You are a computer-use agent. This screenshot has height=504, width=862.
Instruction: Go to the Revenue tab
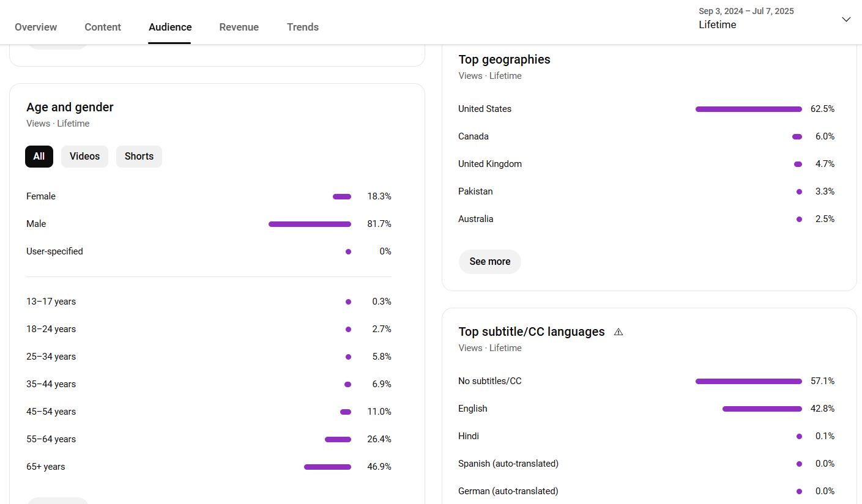click(x=239, y=27)
